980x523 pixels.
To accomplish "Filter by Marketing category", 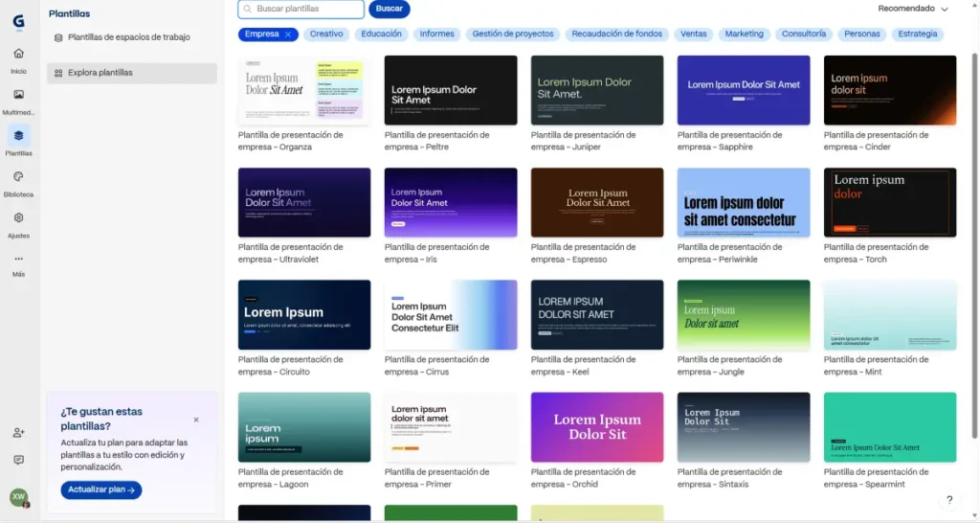I will coord(745,34).
